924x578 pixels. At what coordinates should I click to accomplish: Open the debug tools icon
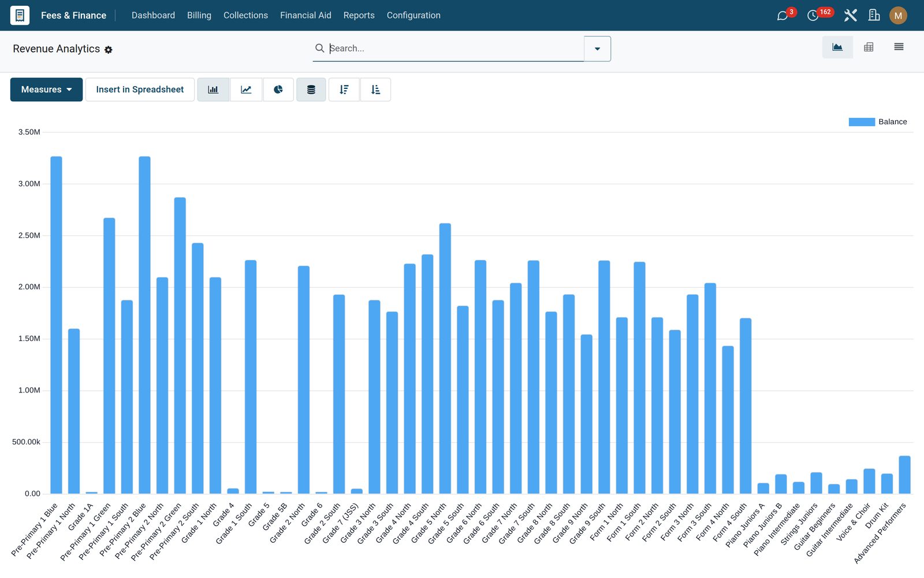click(850, 16)
